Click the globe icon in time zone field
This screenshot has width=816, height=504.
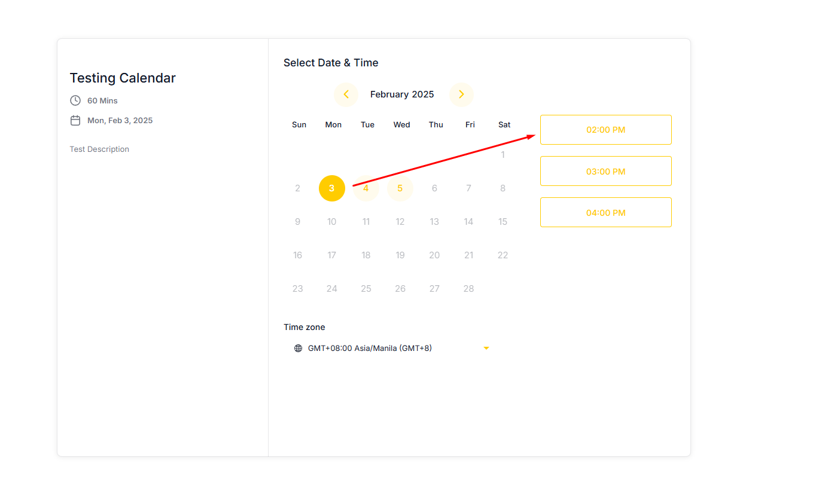click(298, 349)
